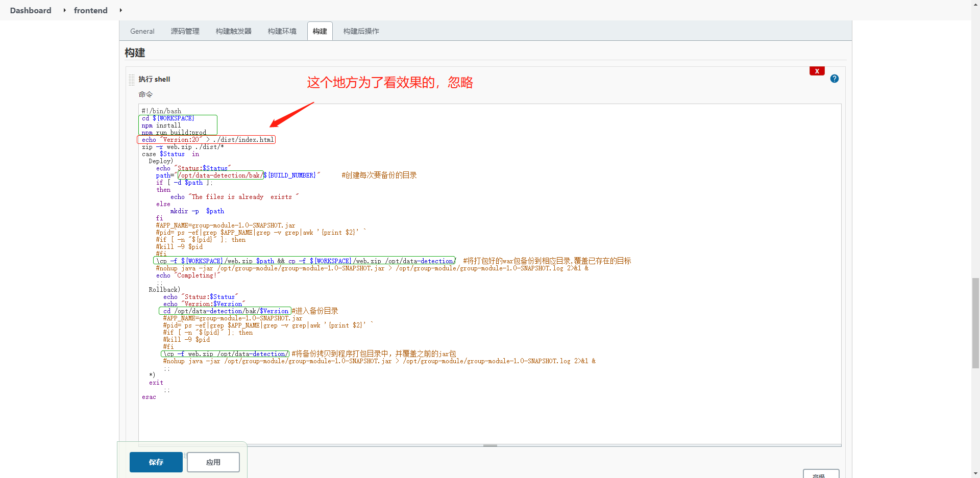Open the frontend breadcrumb link
Image resolution: width=980 pixels, height=478 pixels.
pos(91,10)
